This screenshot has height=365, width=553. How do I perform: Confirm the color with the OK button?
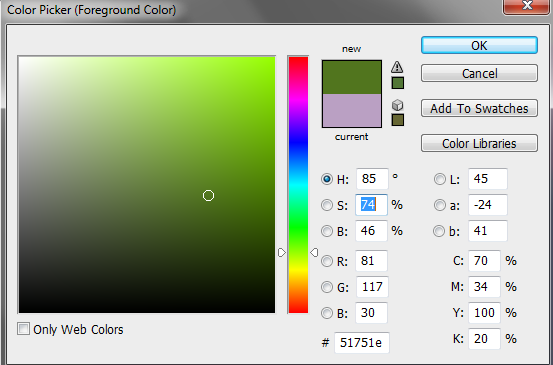479,45
